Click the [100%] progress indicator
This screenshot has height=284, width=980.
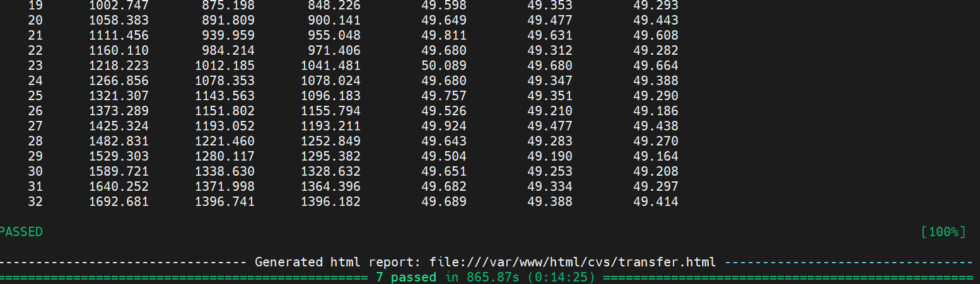coord(943,232)
